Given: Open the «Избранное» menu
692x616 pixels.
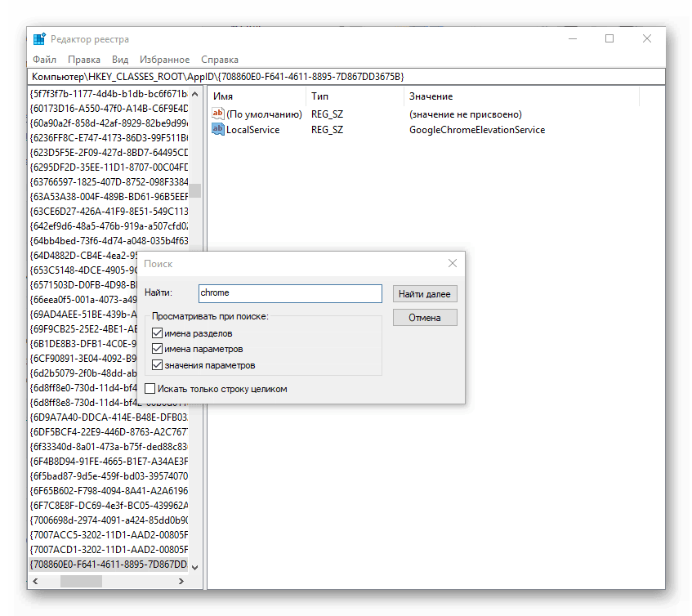Looking at the screenshot, I should click(x=164, y=60).
